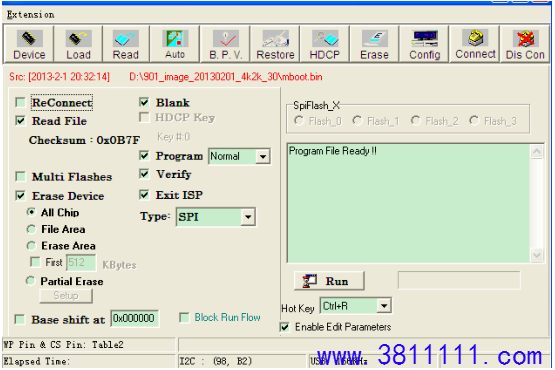
Task: Open the Device toolbar icon
Action: coord(29,44)
